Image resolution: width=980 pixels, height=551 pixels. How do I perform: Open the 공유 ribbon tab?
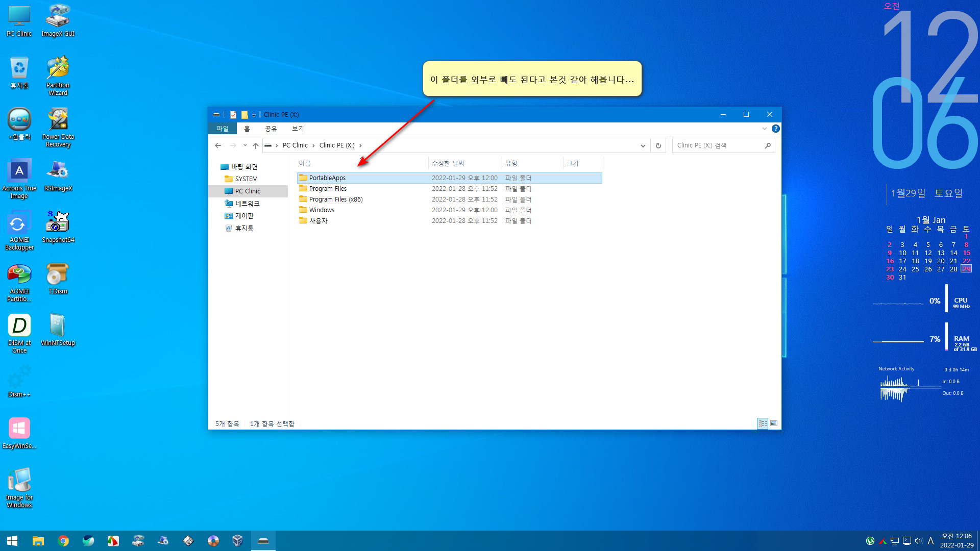[271, 129]
